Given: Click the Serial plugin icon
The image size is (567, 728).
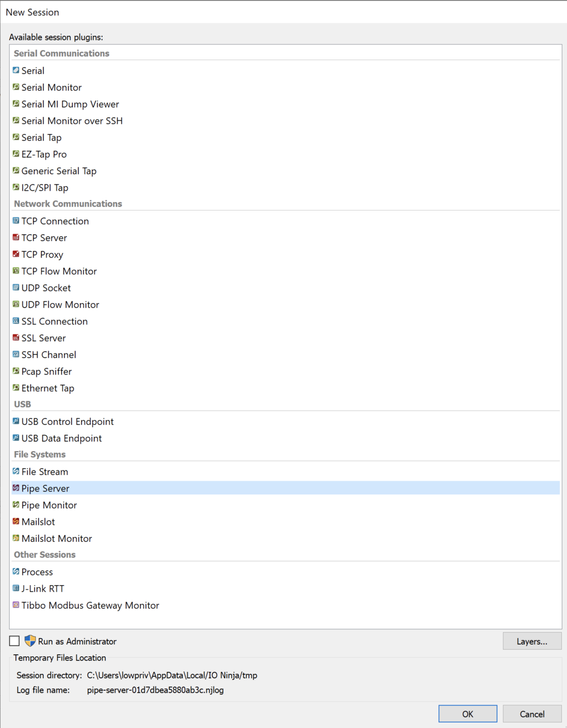Looking at the screenshot, I should (x=16, y=70).
